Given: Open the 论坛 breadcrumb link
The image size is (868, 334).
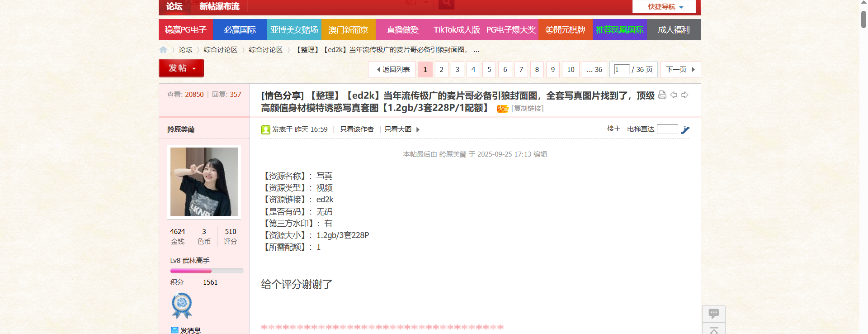Looking at the screenshot, I should click(x=185, y=50).
